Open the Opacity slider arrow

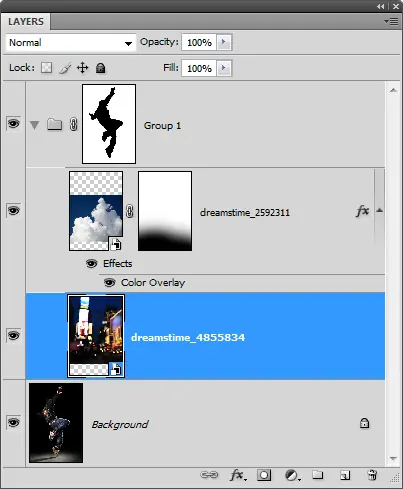[224, 42]
